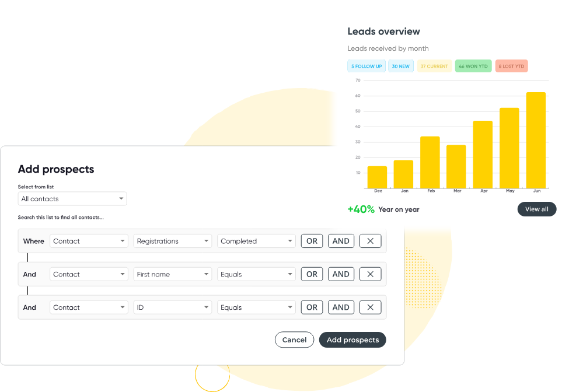Open the All contacts list dropdown
The width and height of the screenshot is (583, 392).
[x=72, y=199]
